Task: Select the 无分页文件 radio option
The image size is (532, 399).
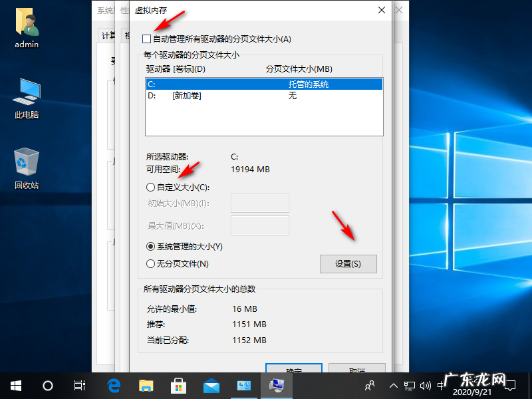Action: coord(151,264)
